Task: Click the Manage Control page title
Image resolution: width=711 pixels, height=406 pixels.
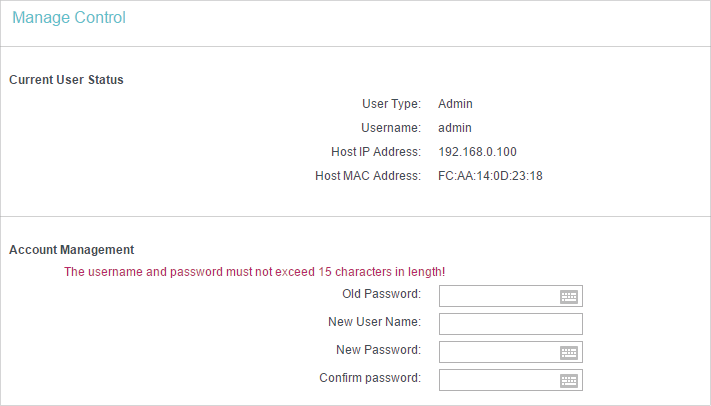Action: click(69, 18)
